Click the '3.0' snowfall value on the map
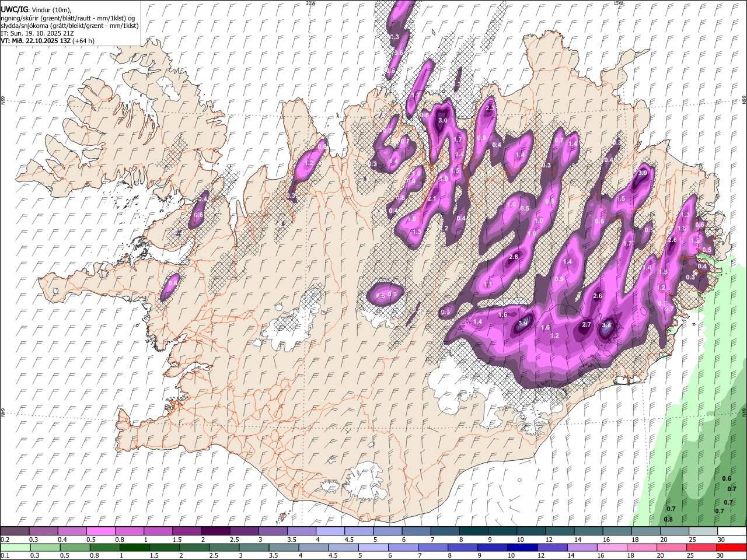747x560 pixels. 443,121
